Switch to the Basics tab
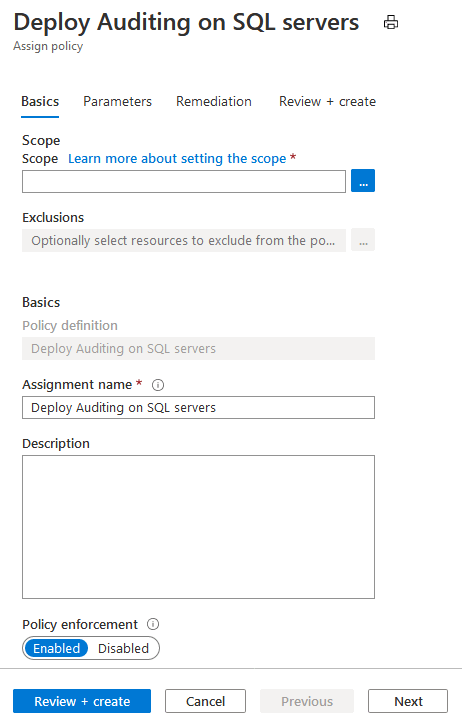Screen dimensions: 462x725 tap(40, 101)
